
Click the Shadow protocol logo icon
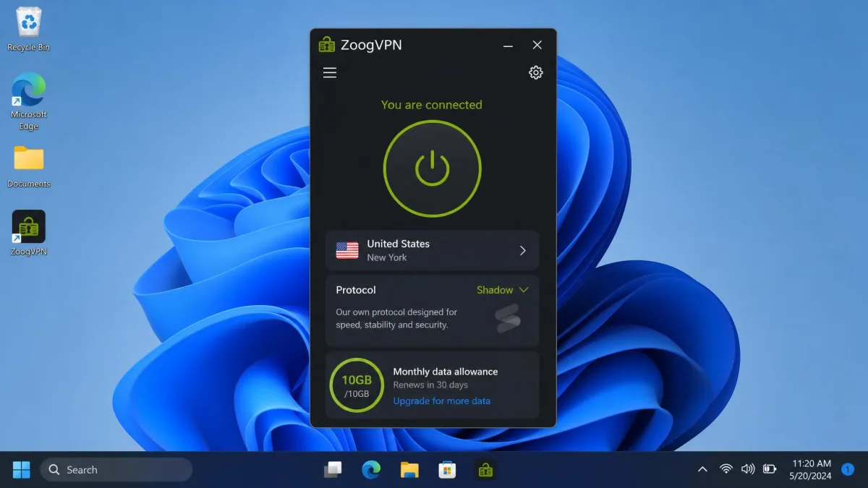[x=508, y=318]
